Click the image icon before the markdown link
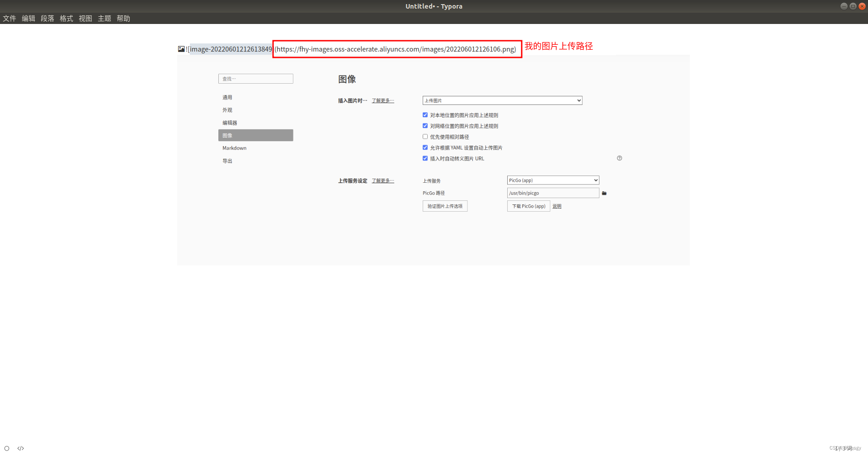This screenshot has width=868, height=455. coord(181,49)
